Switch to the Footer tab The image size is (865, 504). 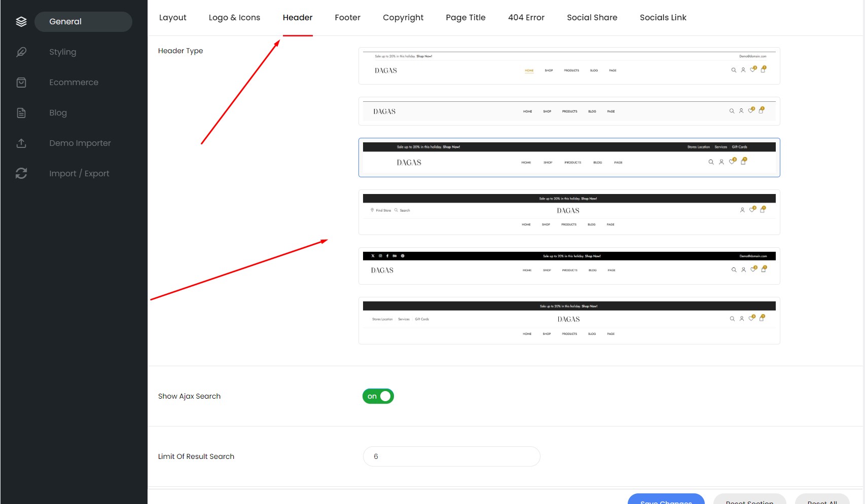(x=347, y=18)
